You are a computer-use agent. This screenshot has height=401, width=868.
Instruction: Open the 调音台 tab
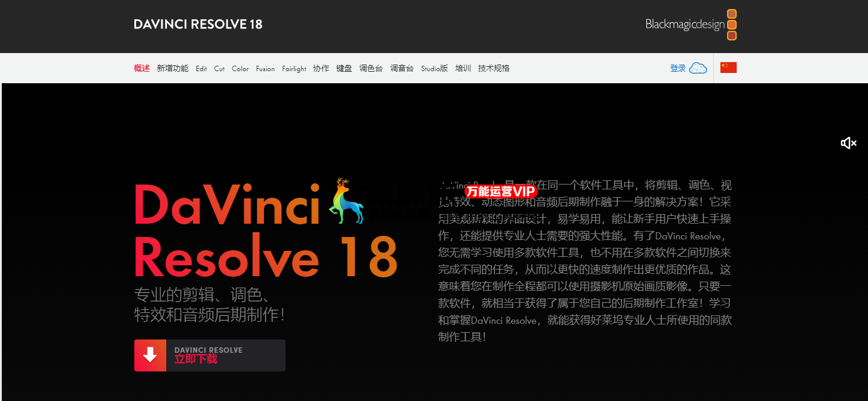(402, 68)
